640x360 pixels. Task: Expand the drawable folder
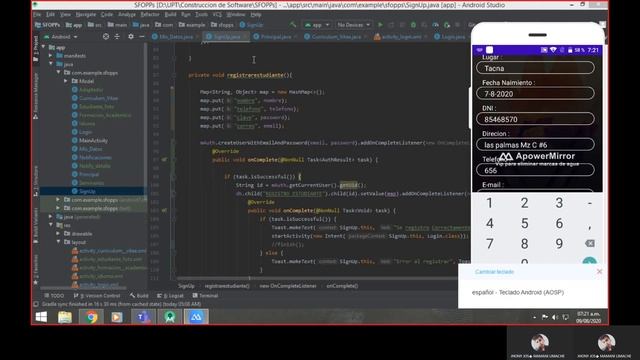tap(58, 233)
